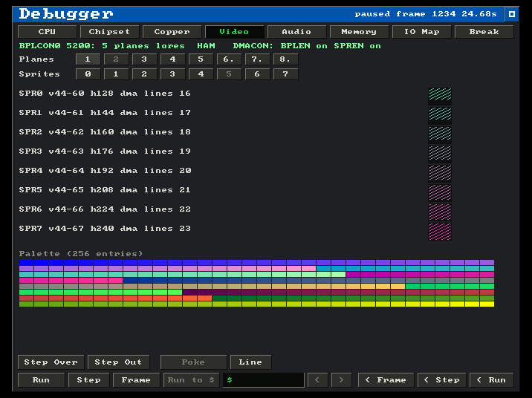532x398 pixels.
Task: Click the Step Out button
Action: click(118, 362)
